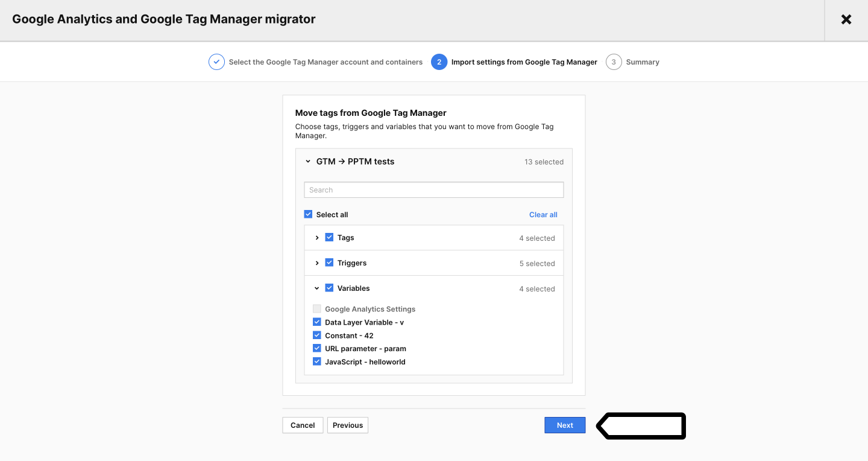
Task: Collapse the Variables section chevron
Action: (x=317, y=288)
